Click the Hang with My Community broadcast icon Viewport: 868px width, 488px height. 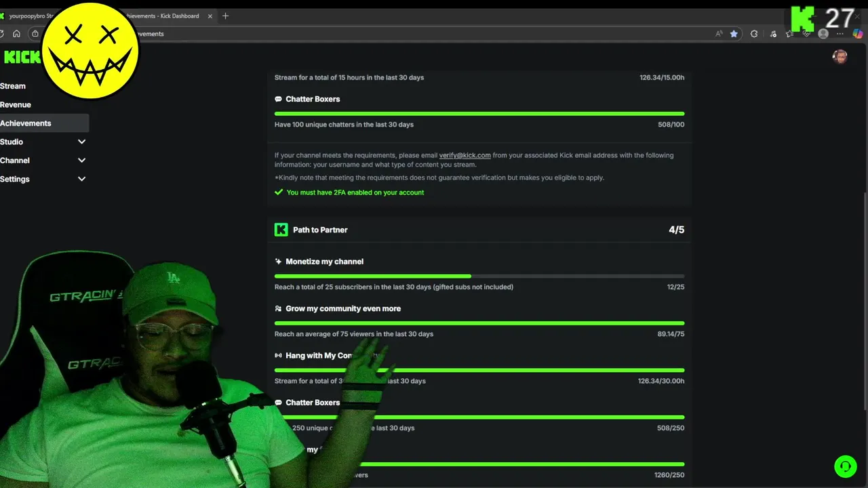[278, 355]
